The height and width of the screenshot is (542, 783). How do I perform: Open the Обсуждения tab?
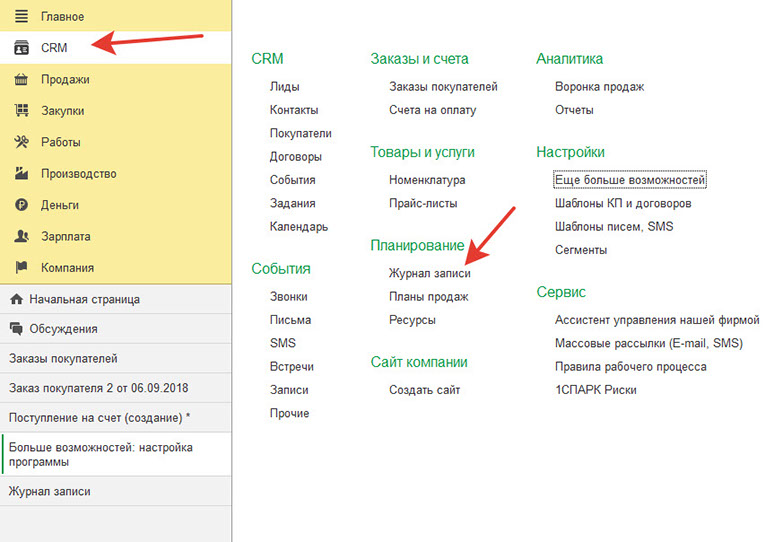coord(116,329)
